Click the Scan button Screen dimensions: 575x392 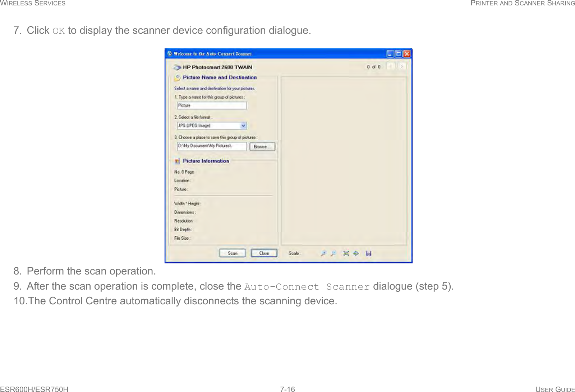click(x=232, y=253)
